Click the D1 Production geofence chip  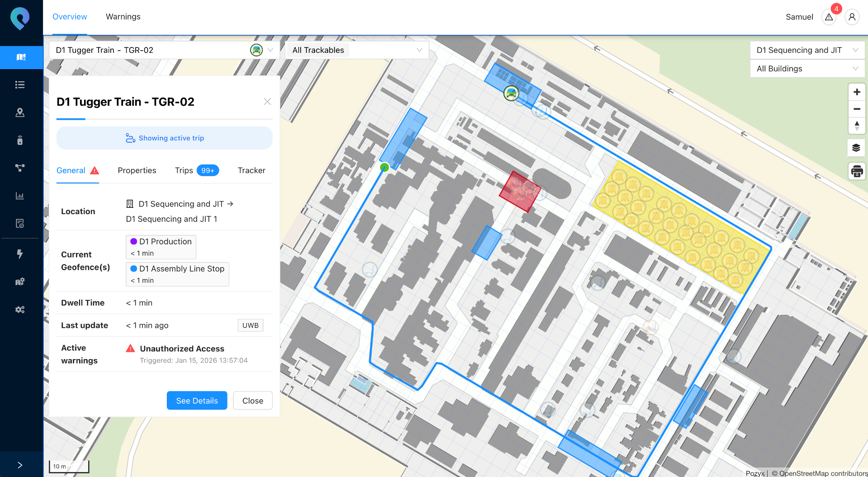click(x=161, y=247)
